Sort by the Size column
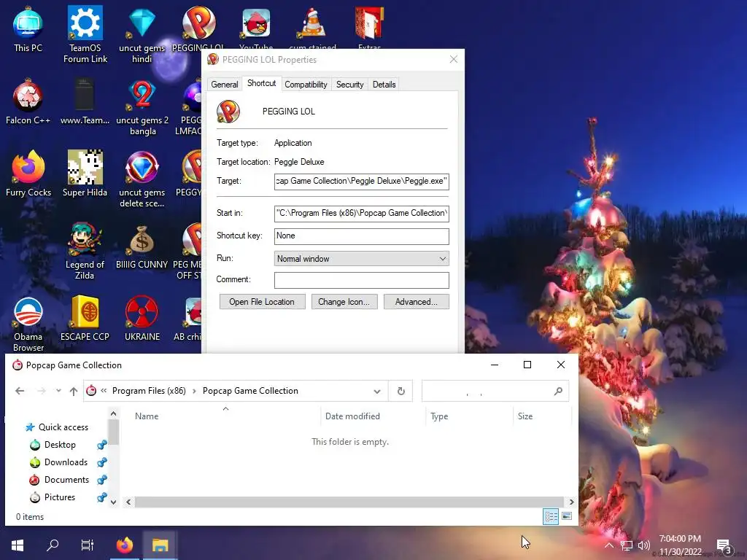747x560 pixels. pyautogui.click(x=525, y=416)
